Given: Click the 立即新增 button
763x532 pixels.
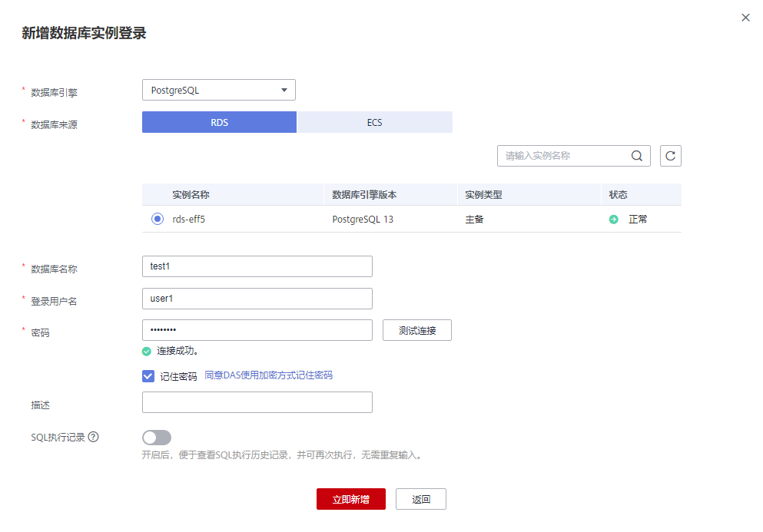Looking at the screenshot, I should pyautogui.click(x=351, y=499).
